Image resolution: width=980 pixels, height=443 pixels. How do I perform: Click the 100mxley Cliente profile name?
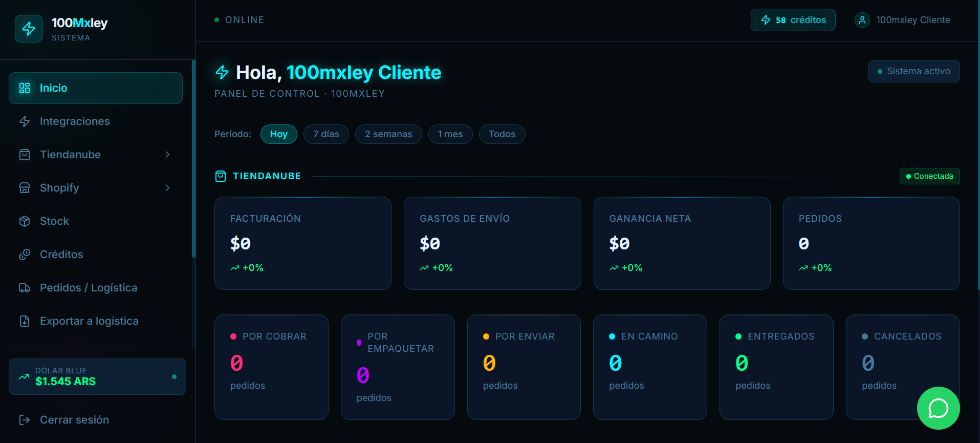(x=913, y=20)
